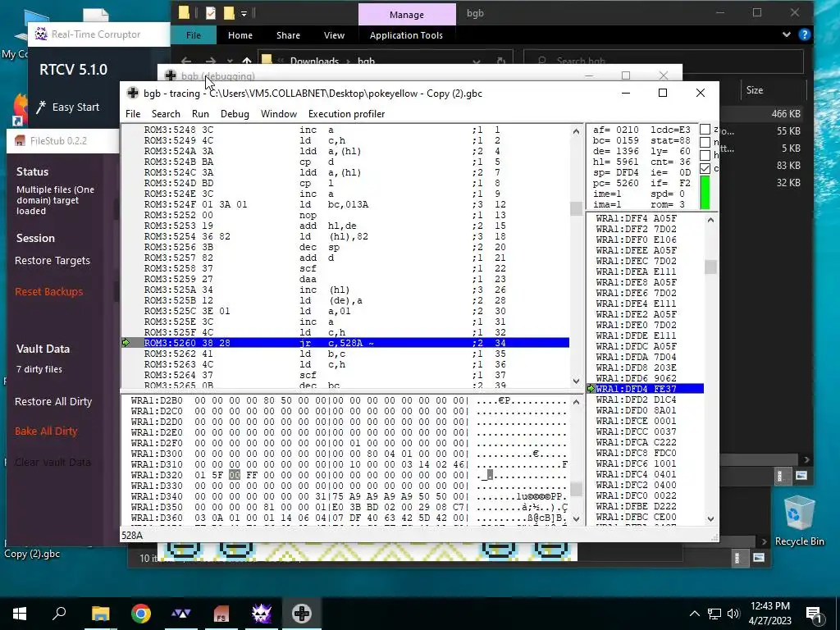Open the Run menu in bgb debugger
Viewport: 840px width, 630px height.
tap(200, 113)
